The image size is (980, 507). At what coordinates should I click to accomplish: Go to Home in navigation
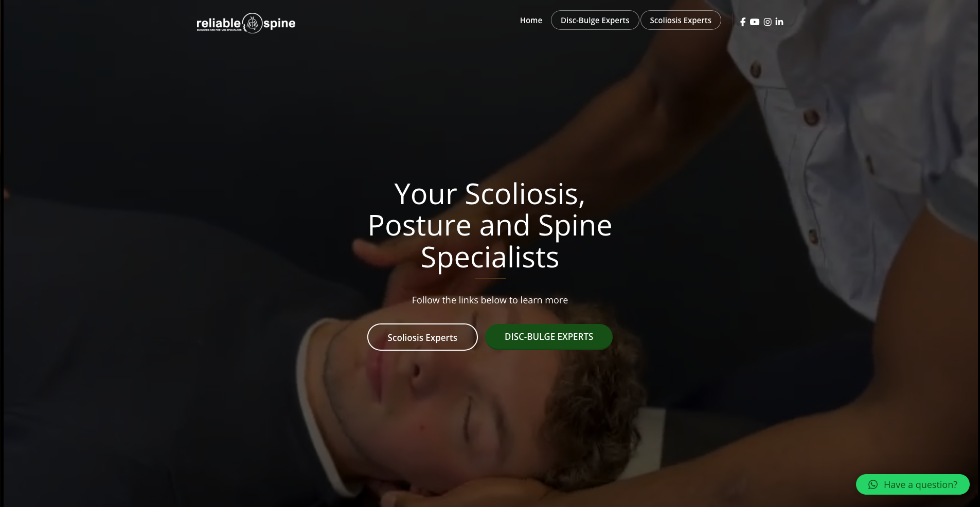531,20
